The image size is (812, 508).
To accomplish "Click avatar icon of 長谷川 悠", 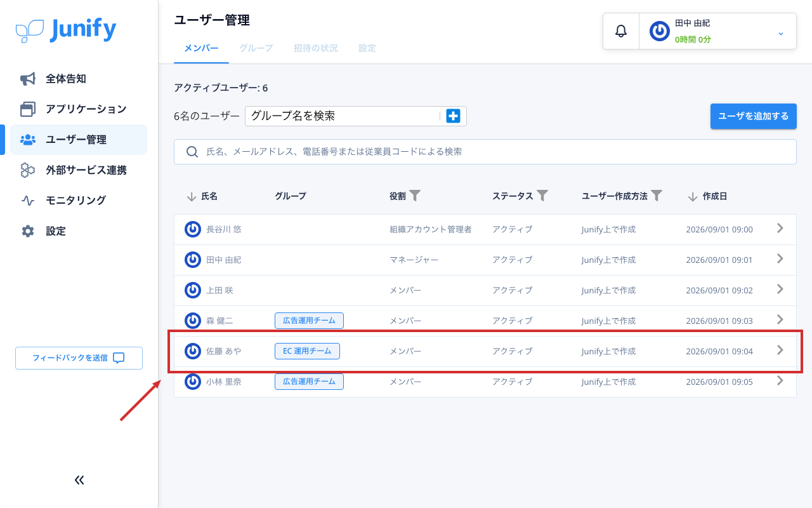I will tap(193, 229).
